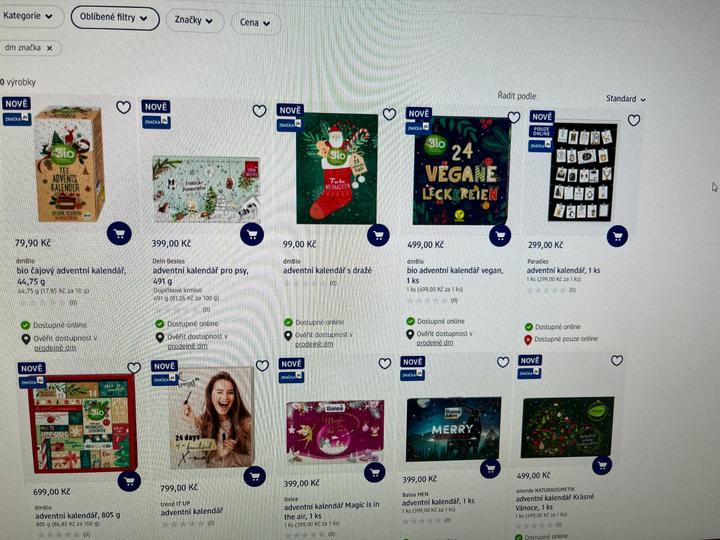Add trend IT UP calendar to cart
This screenshot has width=720, height=540.
[254, 476]
